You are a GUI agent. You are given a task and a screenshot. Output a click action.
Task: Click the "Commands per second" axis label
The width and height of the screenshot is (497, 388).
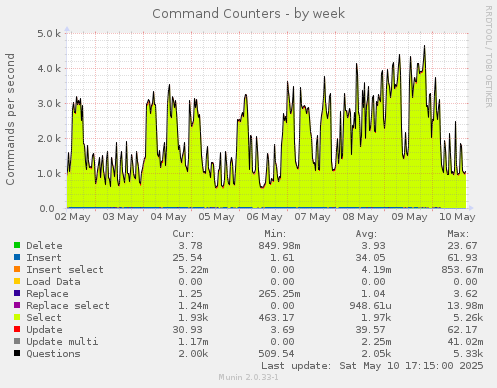tap(10, 119)
